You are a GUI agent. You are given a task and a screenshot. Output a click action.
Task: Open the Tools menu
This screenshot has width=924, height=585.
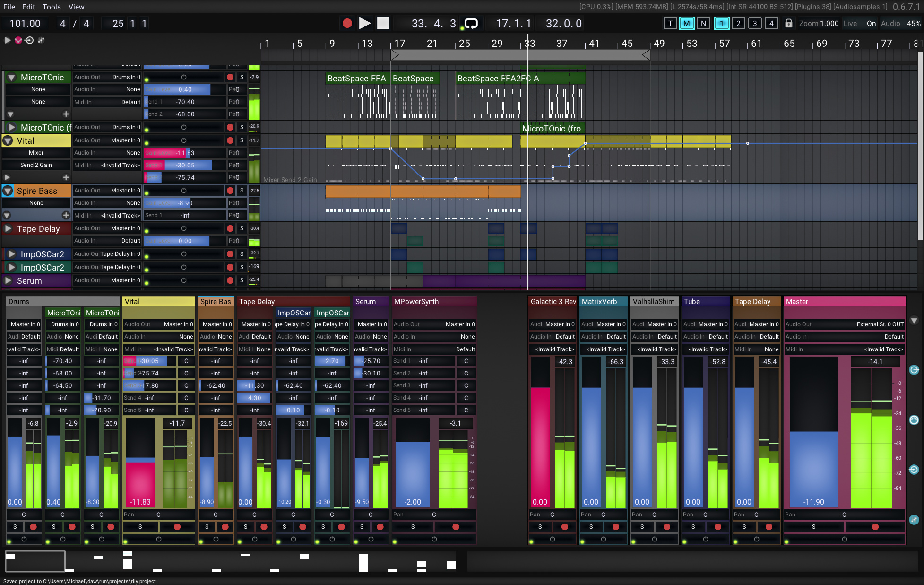click(x=52, y=7)
